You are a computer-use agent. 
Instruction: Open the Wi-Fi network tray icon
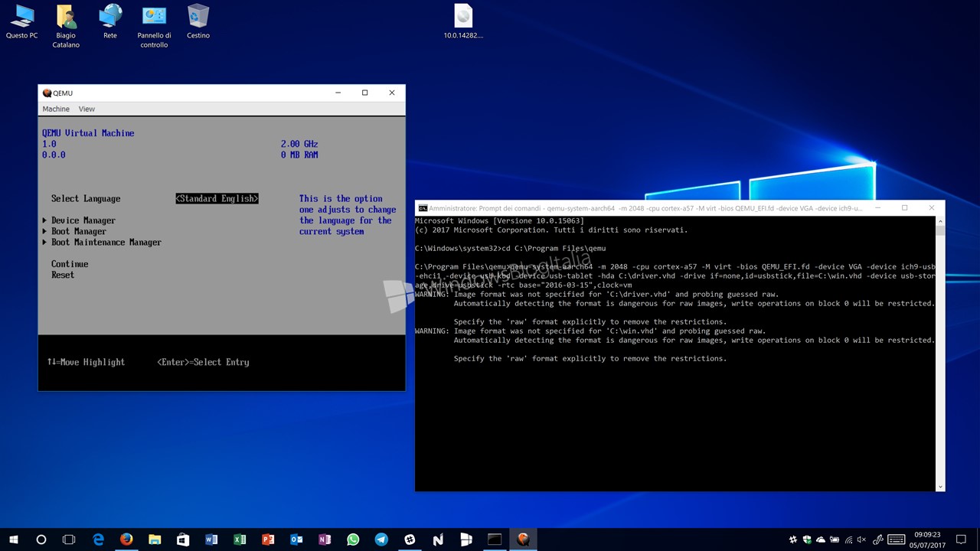click(848, 540)
